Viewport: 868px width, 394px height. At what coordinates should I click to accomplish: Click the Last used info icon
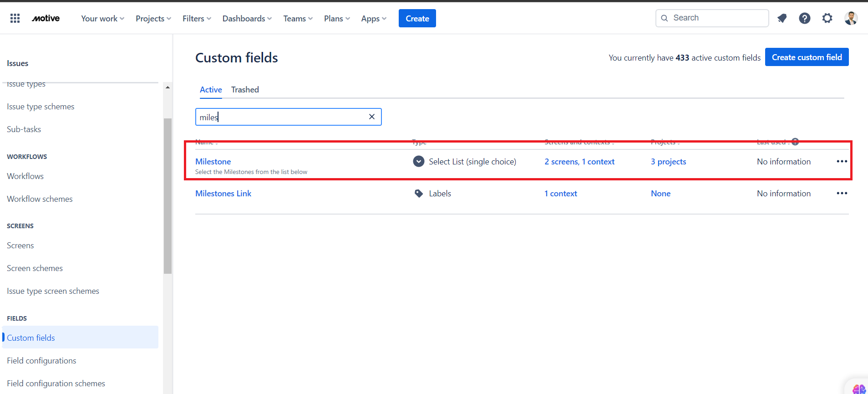click(795, 142)
